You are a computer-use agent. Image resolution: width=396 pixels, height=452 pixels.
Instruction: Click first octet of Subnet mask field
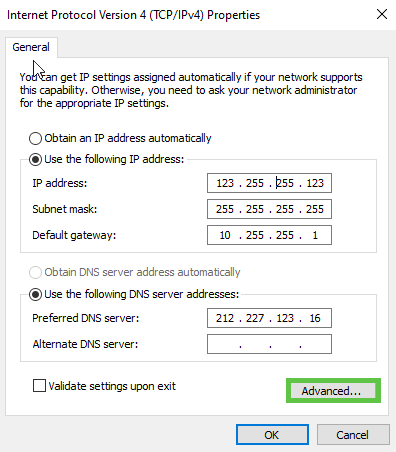(x=225, y=209)
